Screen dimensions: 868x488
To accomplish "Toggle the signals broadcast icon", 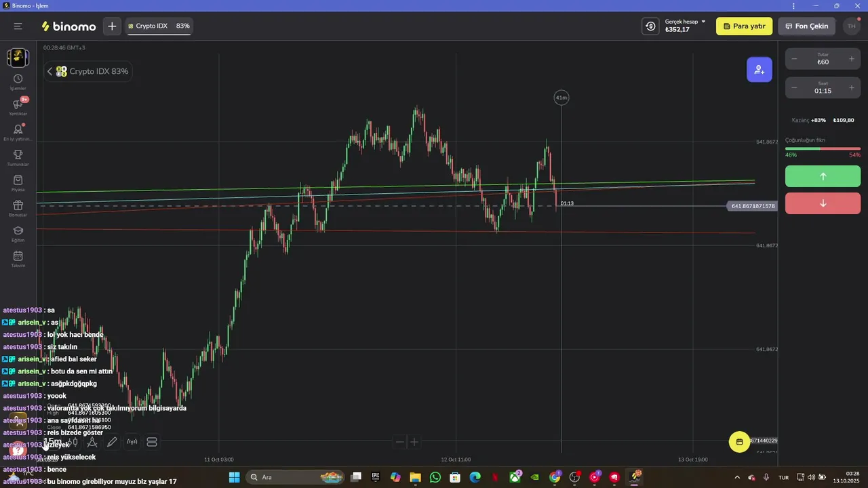I will click(132, 442).
